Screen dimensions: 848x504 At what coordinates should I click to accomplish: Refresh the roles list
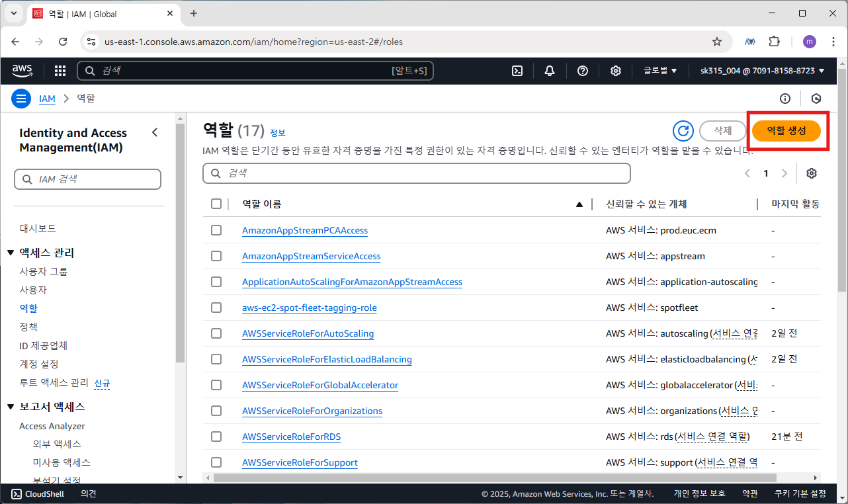click(x=683, y=131)
